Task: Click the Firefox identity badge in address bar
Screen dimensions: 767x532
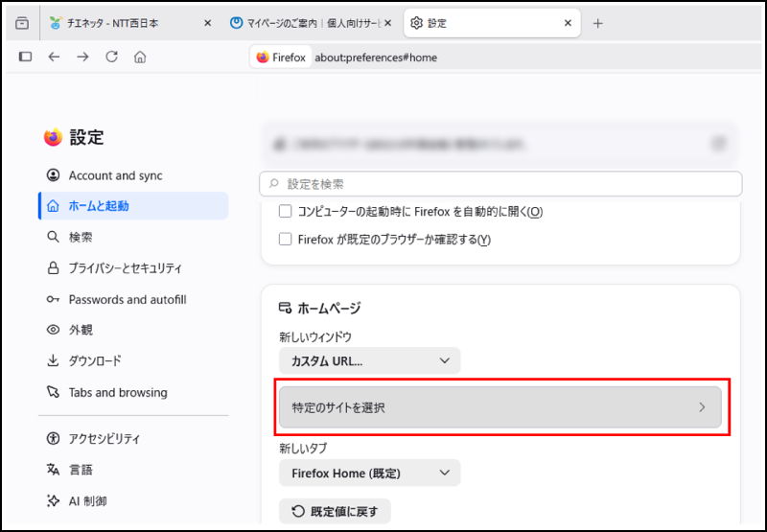Action: coord(281,58)
